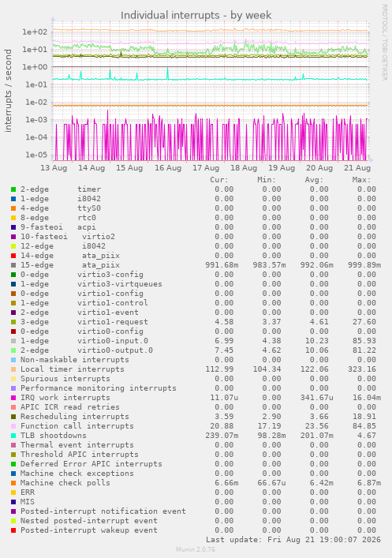Click the virtio0-output.0 legend color square
Screen dimensions: 392x558
(13, 350)
